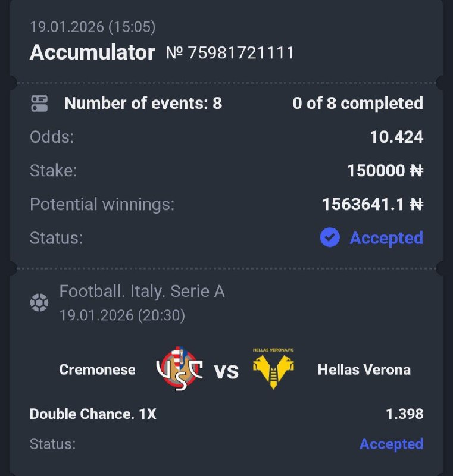Tap the potential winnings 1563641.1 ₦
453x476 pixels.
pyautogui.click(x=372, y=204)
